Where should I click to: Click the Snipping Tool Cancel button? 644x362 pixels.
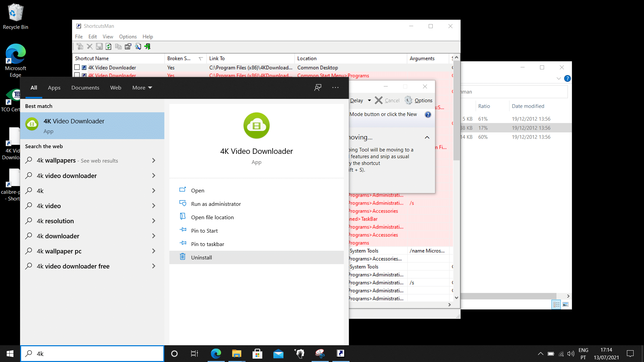(387, 100)
